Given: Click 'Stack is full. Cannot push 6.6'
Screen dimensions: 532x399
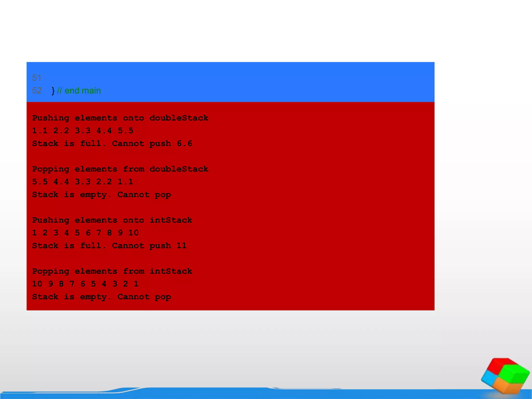Looking at the screenshot, I should pyautogui.click(x=112, y=143).
